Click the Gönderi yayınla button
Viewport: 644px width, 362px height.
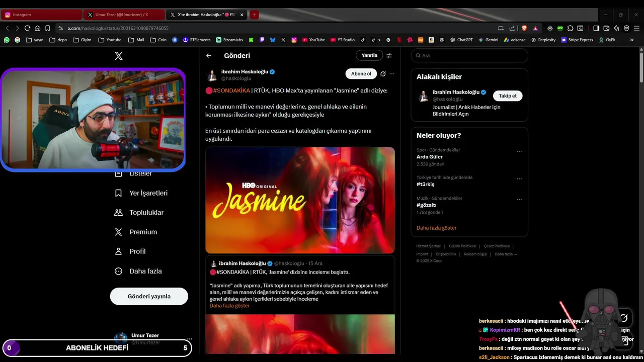point(149,296)
